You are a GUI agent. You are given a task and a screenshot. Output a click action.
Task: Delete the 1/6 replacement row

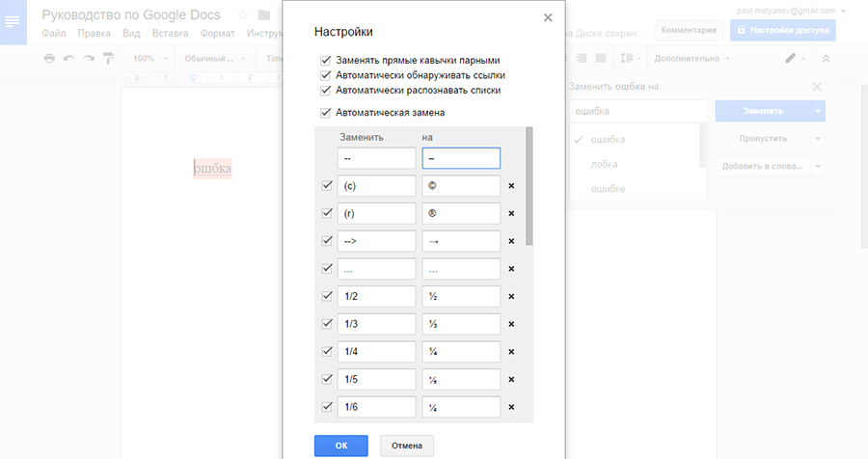511,408
